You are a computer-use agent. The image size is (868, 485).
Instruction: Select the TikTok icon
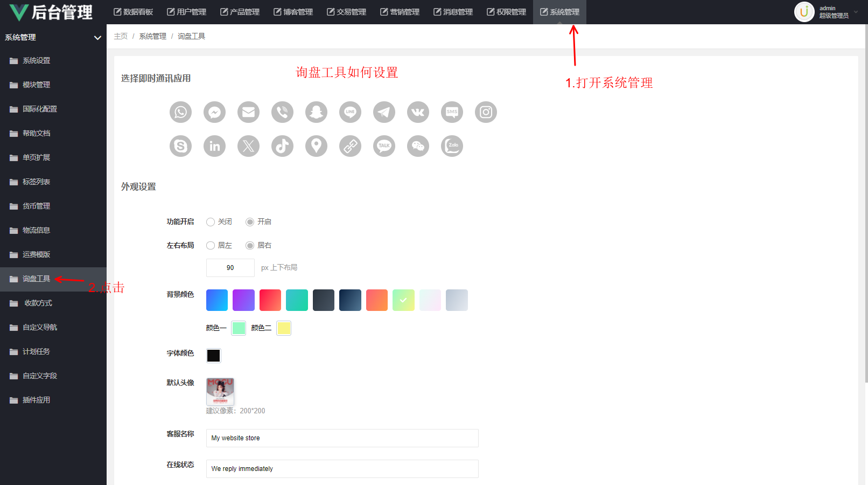tap(282, 146)
